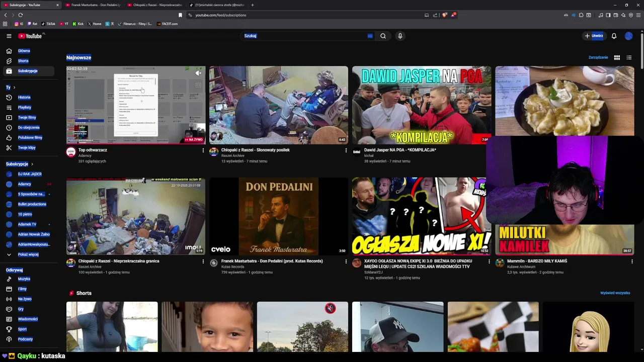This screenshot has width=644, height=362.
Task: Go back using the browser back arrow
Action: pos(5,15)
